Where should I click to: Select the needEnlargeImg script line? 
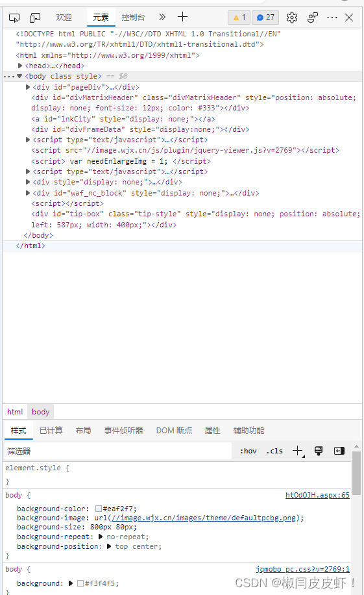click(x=121, y=161)
